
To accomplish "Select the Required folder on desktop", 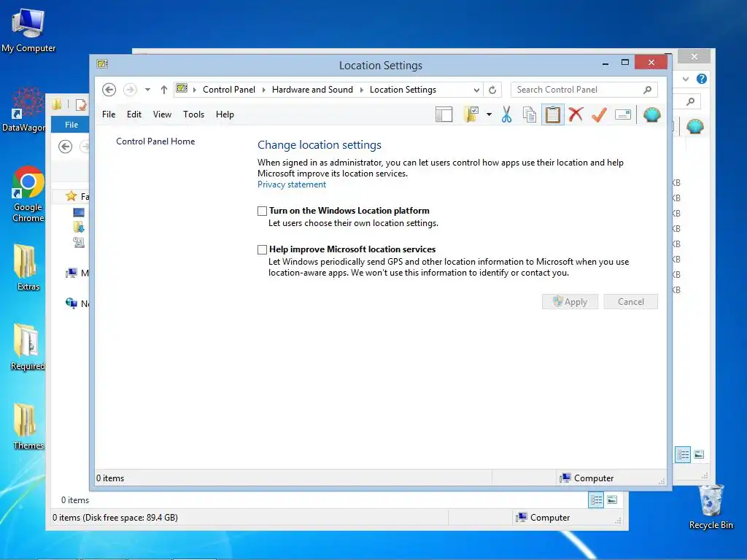I will pos(28,346).
